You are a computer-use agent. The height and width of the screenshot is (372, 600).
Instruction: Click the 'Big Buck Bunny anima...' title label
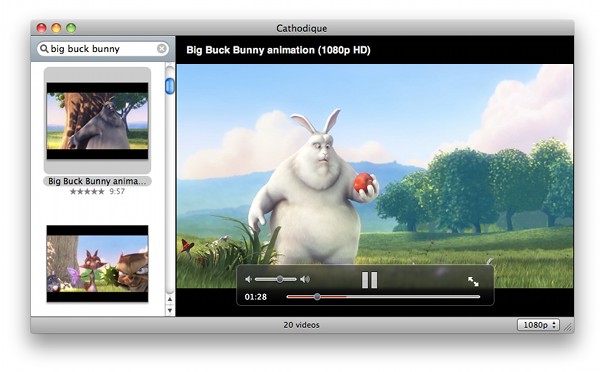(97, 181)
